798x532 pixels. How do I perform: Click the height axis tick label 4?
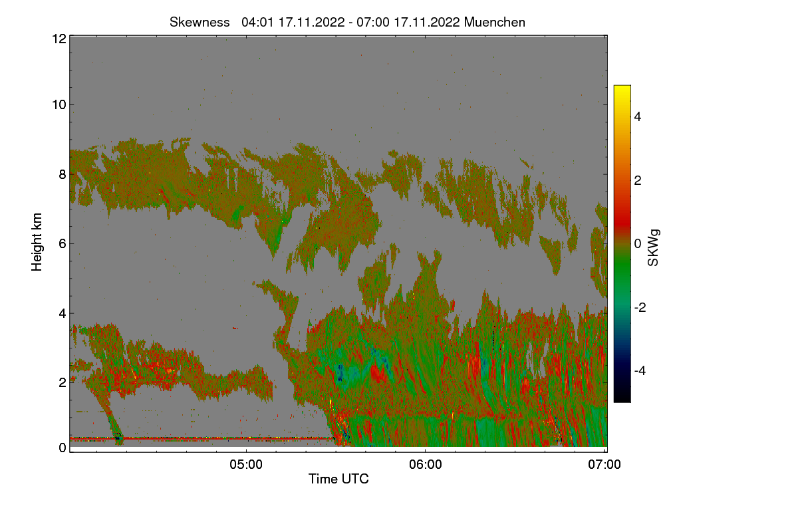tap(63, 313)
